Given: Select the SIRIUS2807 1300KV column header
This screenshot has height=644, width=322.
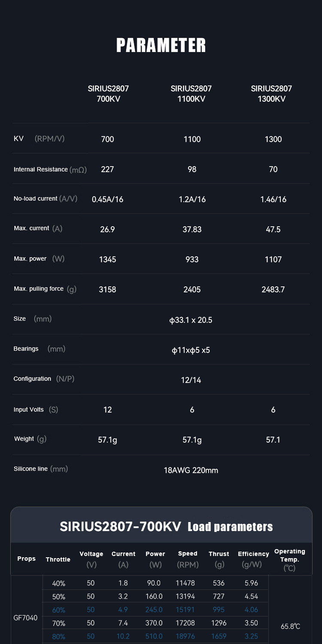Looking at the screenshot, I should point(271,94).
